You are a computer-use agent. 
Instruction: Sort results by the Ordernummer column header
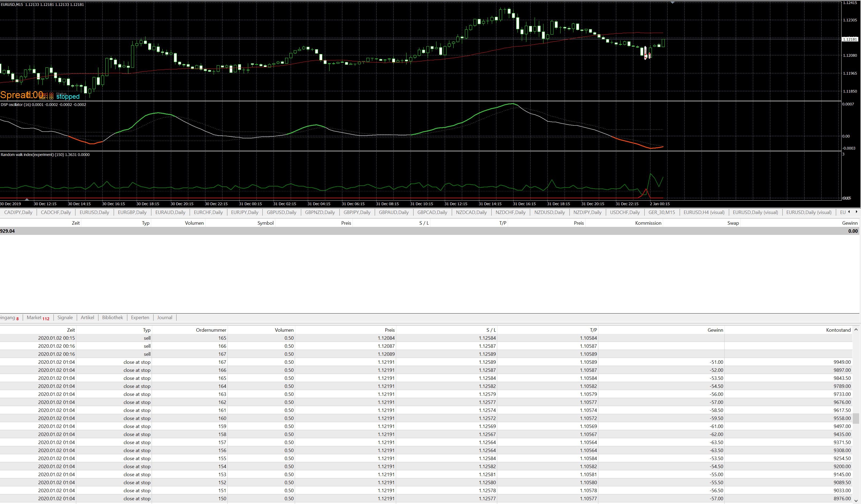click(x=211, y=330)
